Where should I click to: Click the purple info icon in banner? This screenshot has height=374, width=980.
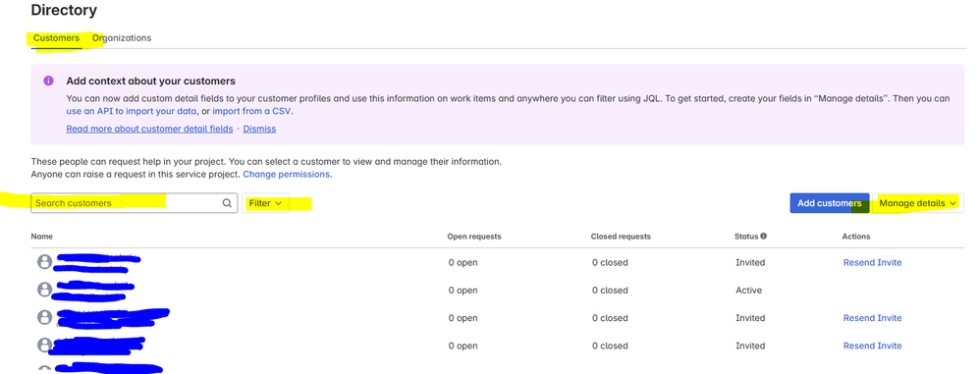click(49, 81)
